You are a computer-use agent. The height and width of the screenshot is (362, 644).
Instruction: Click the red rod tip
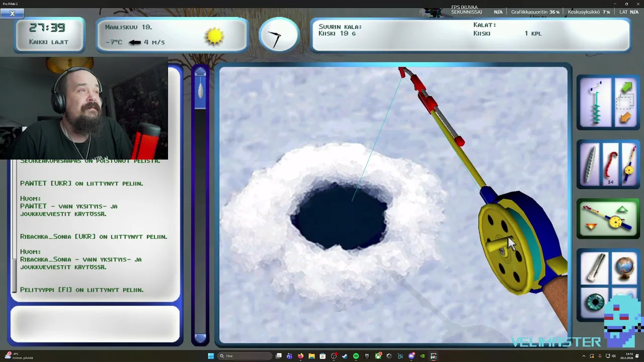pyautogui.click(x=402, y=72)
